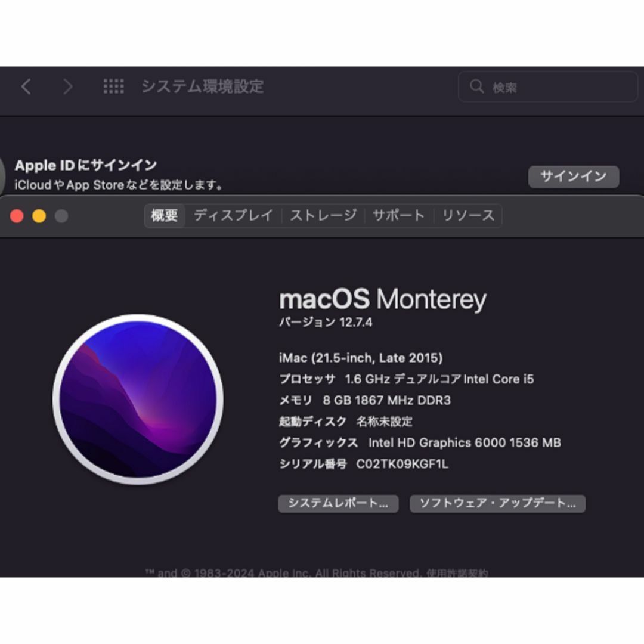The image size is (644, 644).
Task: Click the macOS Monterey logo image
Action: pos(138,400)
